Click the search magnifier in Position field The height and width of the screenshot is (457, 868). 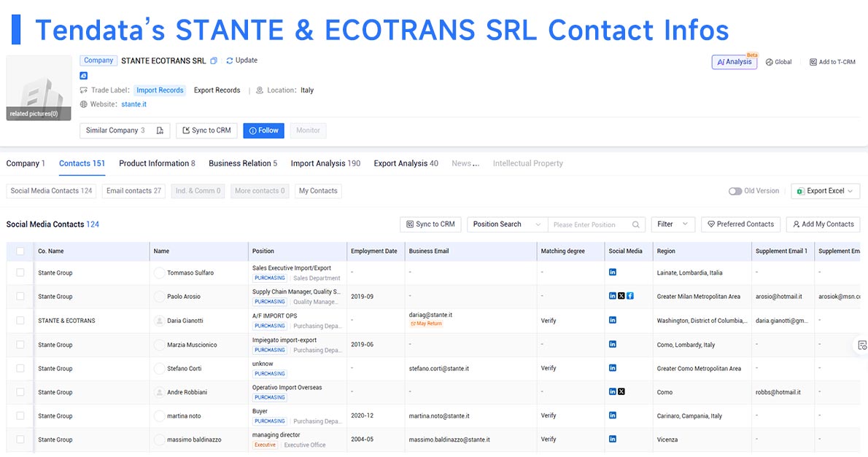[x=635, y=224]
